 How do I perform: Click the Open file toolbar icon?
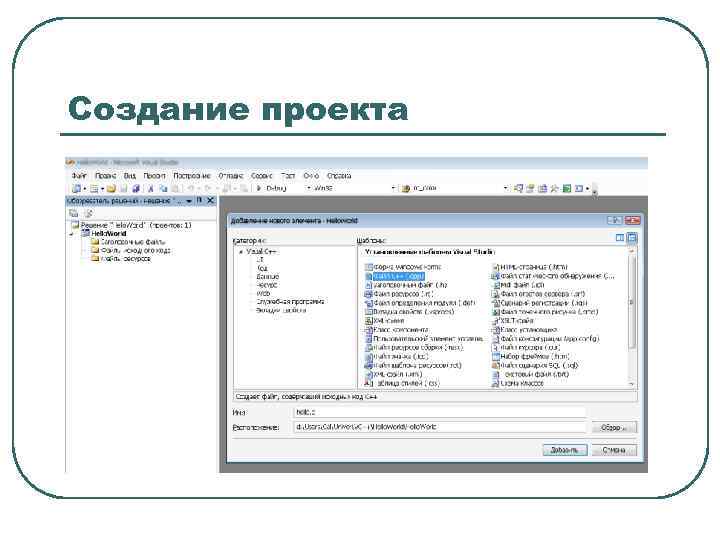111,189
